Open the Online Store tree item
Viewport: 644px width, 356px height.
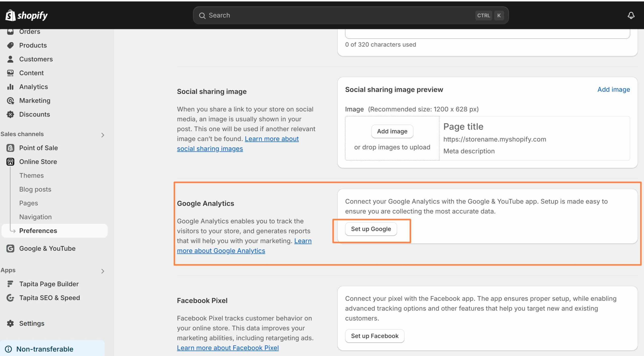(x=38, y=161)
